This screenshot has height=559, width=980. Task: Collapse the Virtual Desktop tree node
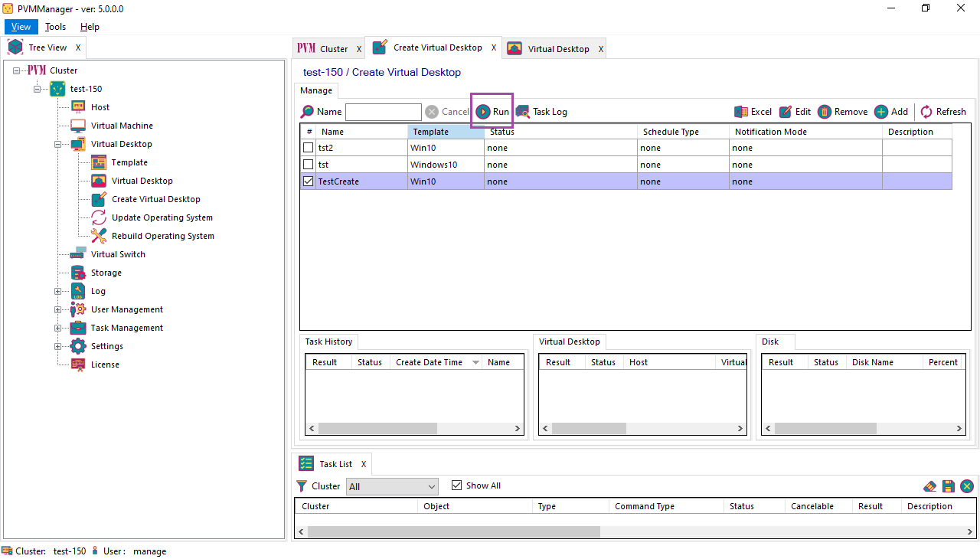point(57,144)
